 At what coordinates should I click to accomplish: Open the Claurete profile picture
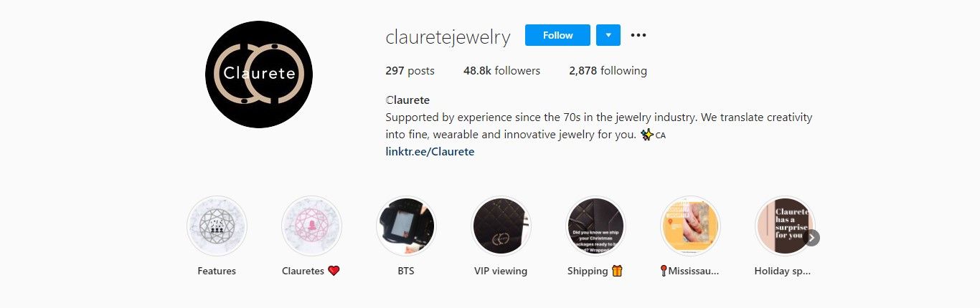[x=259, y=74]
